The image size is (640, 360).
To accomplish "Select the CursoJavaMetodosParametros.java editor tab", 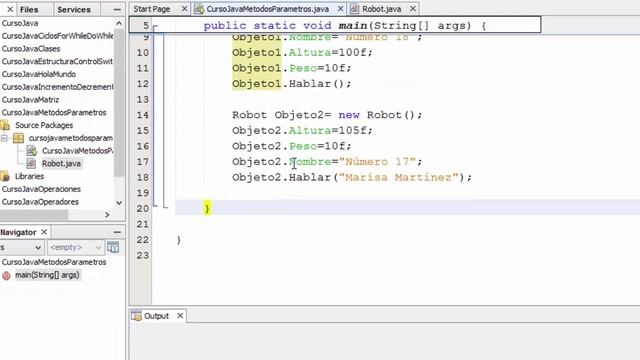I will click(x=268, y=9).
